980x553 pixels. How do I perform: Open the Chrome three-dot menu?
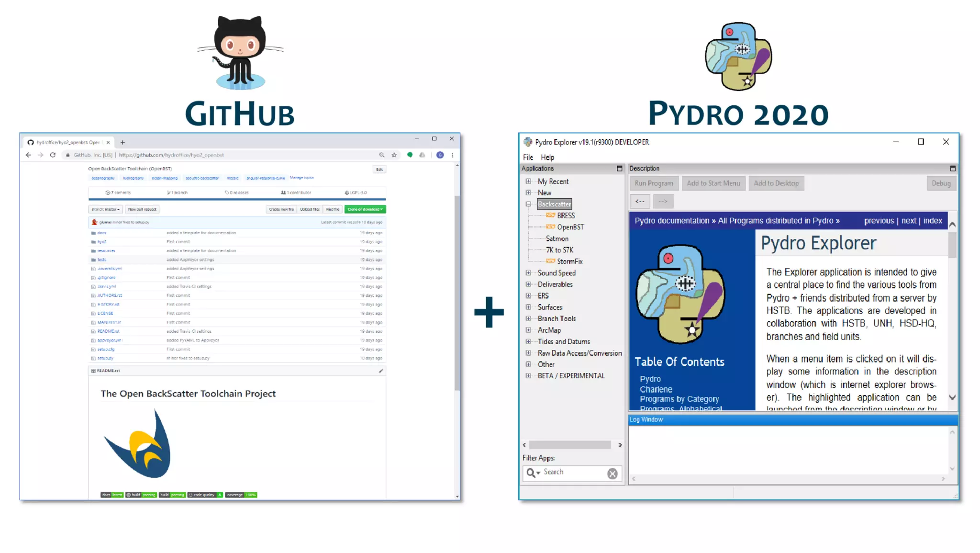(x=452, y=155)
